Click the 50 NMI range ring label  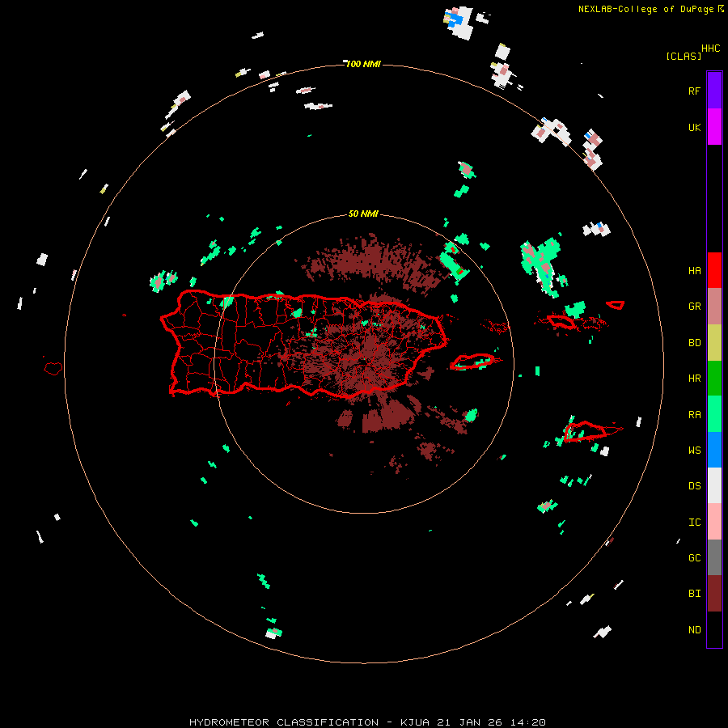[363, 214]
